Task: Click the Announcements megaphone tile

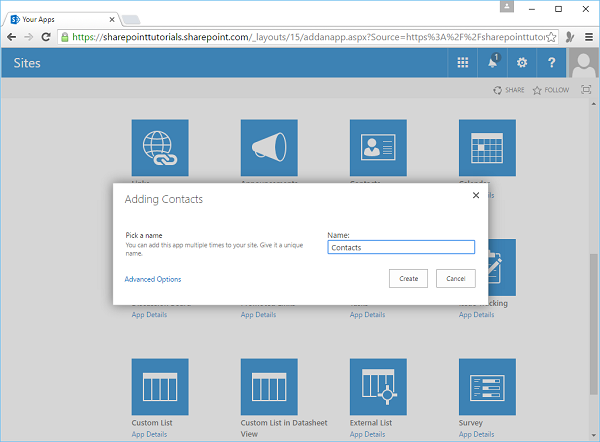Action: click(x=269, y=148)
